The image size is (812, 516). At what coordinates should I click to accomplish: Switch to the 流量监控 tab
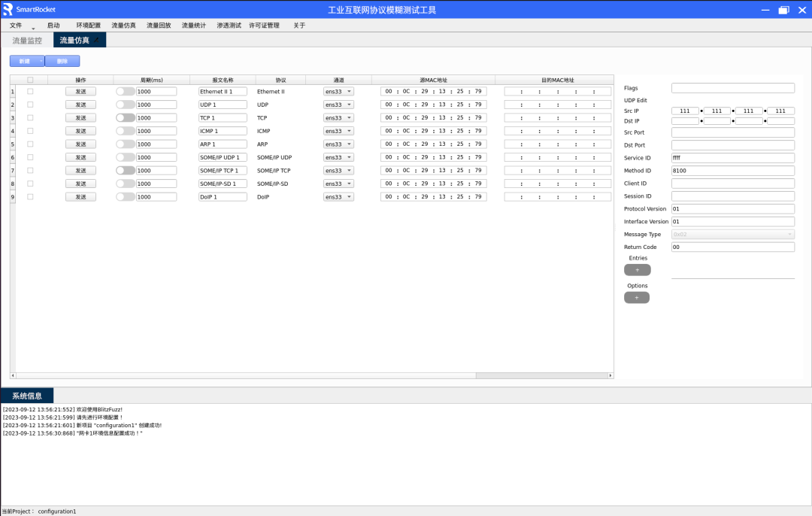coord(27,41)
